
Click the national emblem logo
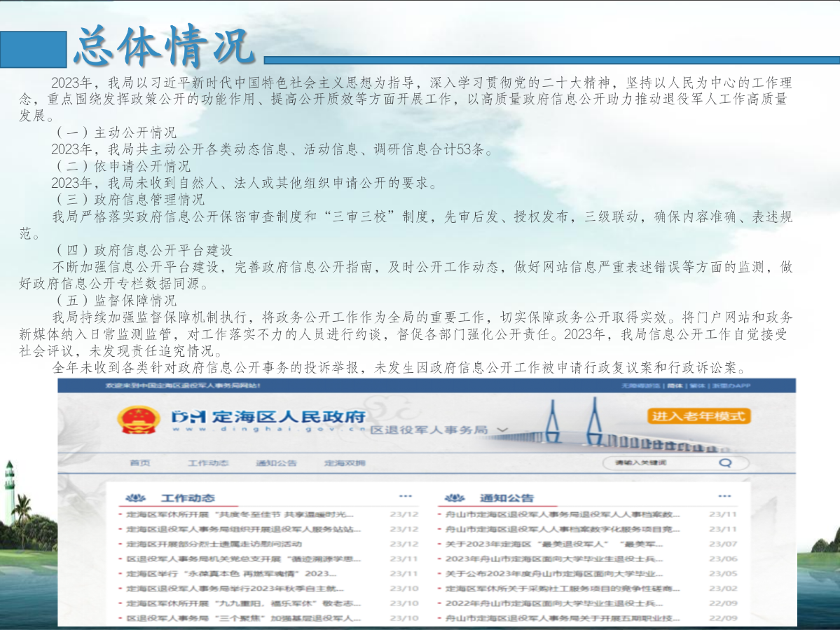(137, 420)
